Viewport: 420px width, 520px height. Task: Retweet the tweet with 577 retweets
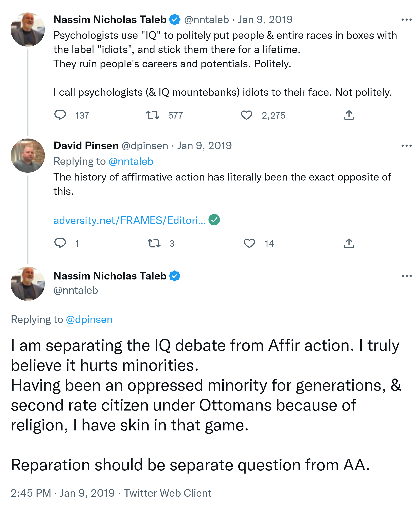pyautogui.click(x=152, y=115)
